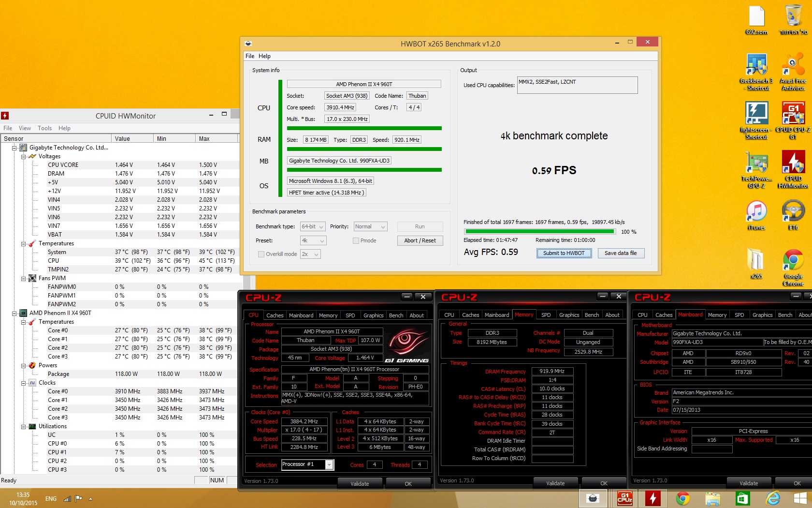Viewport: 812px width, 508px height.
Task: Open the File menu in HWBOT x265
Action: (x=249, y=56)
